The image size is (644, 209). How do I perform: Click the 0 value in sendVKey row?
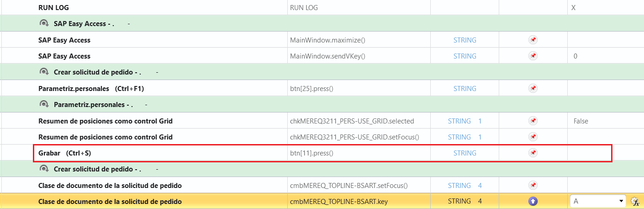coord(575,56)
